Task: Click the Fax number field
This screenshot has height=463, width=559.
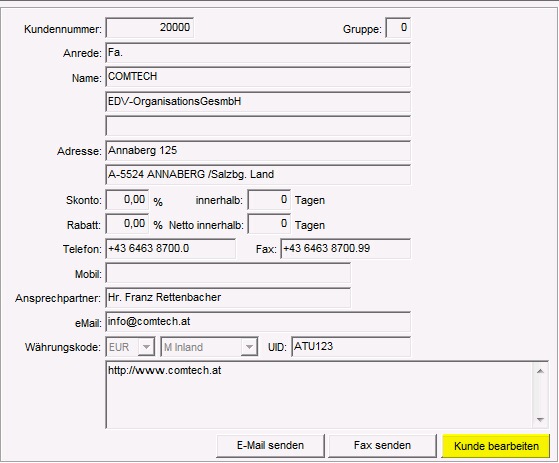Action: pyautogui.click(x=345, y=248)
